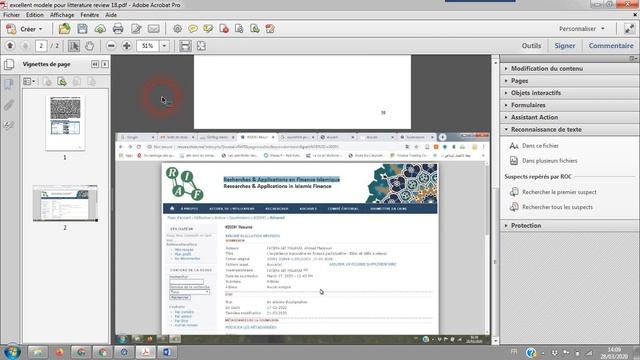Click the red page with pencil icon
This screenshot has height=360, width=640.
[270, 29]
